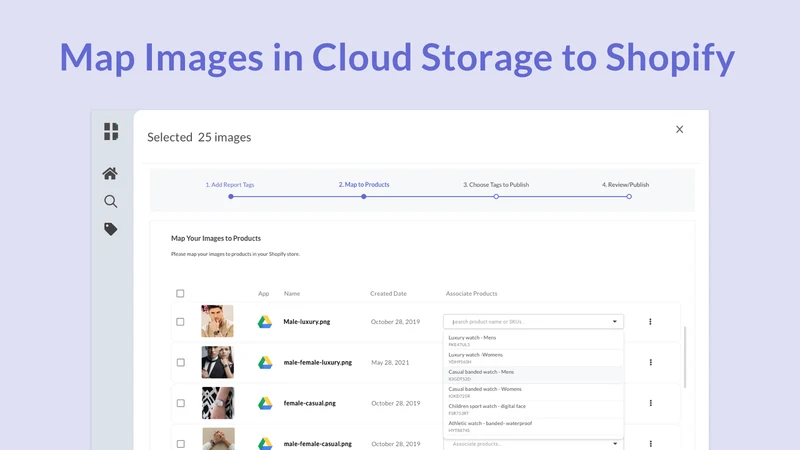Image resolution: width=800 pixels, height=450 pixels.
Task: Open three-dot menu for Male-luxury.png row
Action: pyautogui.click(x=650, y=321)
